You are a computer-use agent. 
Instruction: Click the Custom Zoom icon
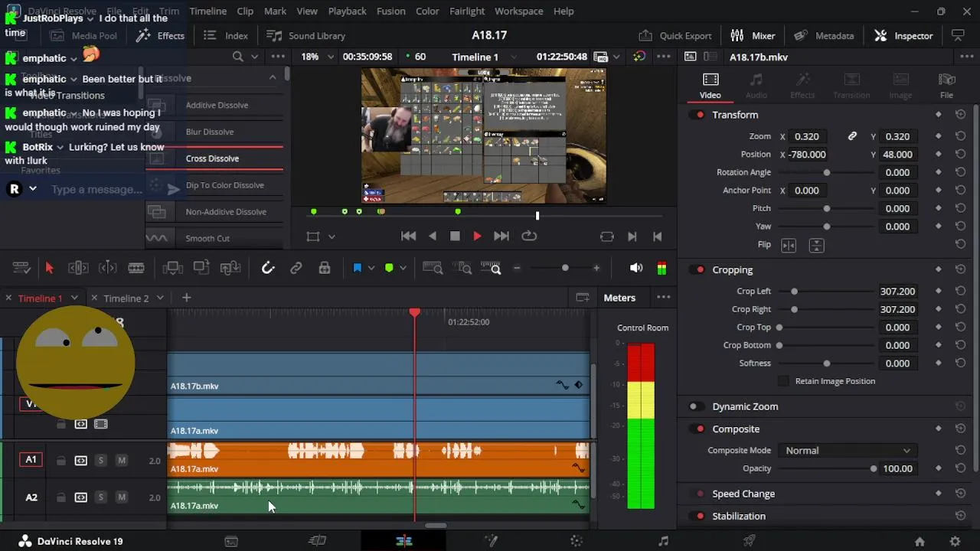pos(492,268)
